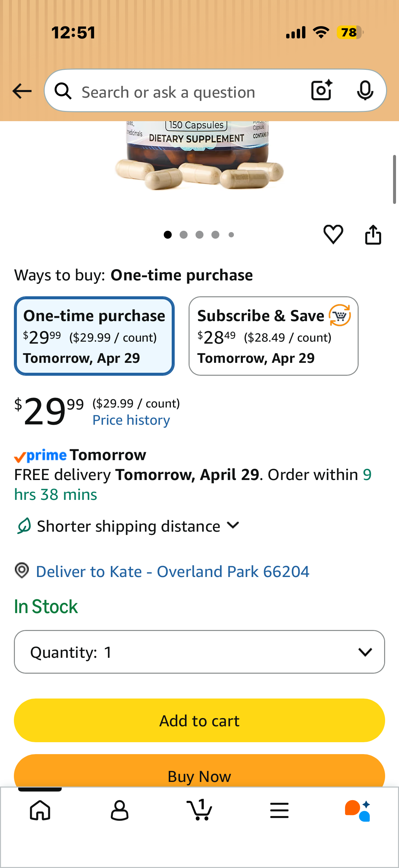Viewport: 399px width, 868px height.
Task: Open the shopping cart icon
Action: click(x=199, y=809)
